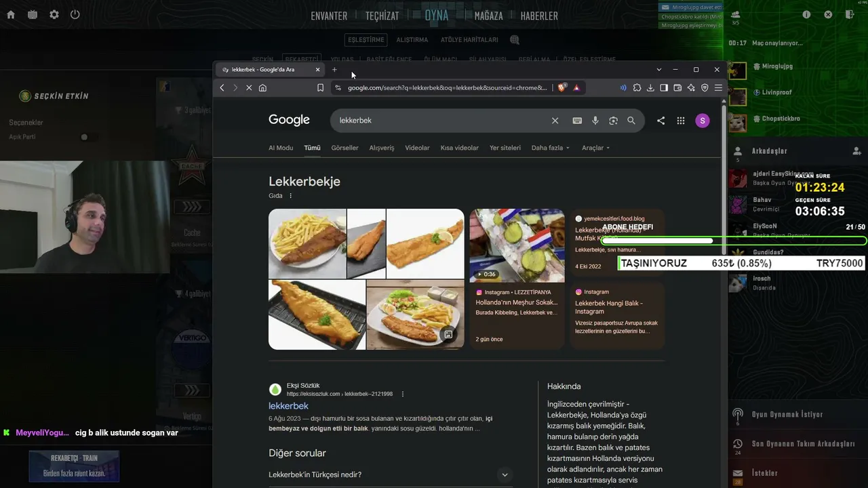
Task: Share the Google search results
Action: click(660, 121)
